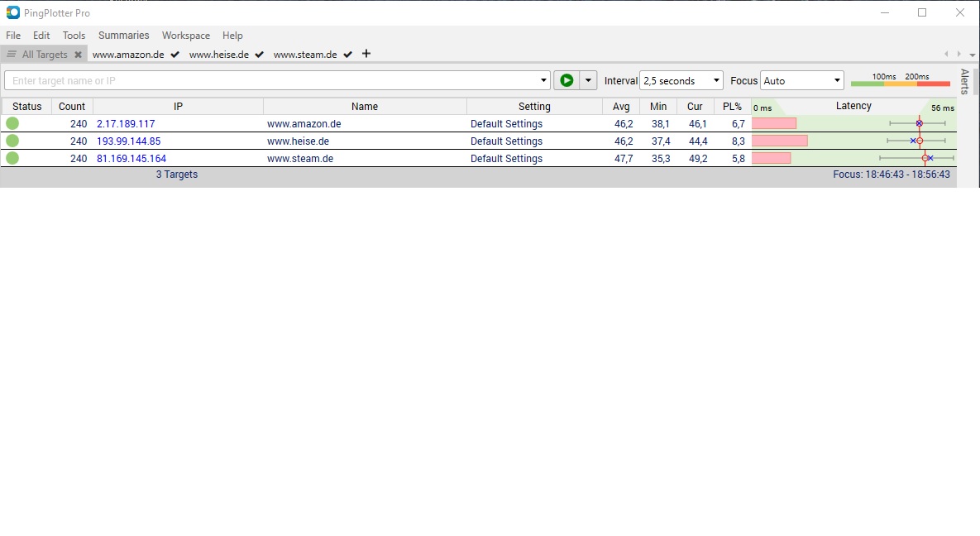Viewport: 980px width, 536px height.
Task: Click the PingPlotter Pro app logo
Action: [x=12, y=12]
